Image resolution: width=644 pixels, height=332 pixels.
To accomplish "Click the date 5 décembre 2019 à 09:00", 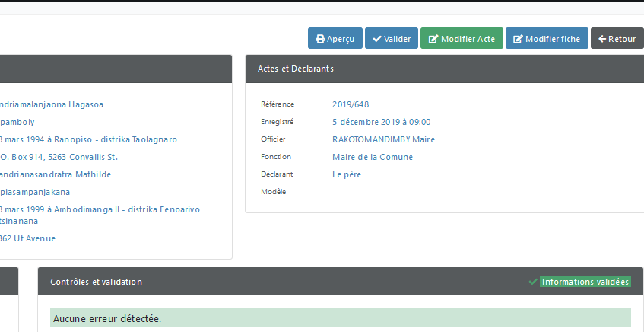I will [x=381, y=122].
